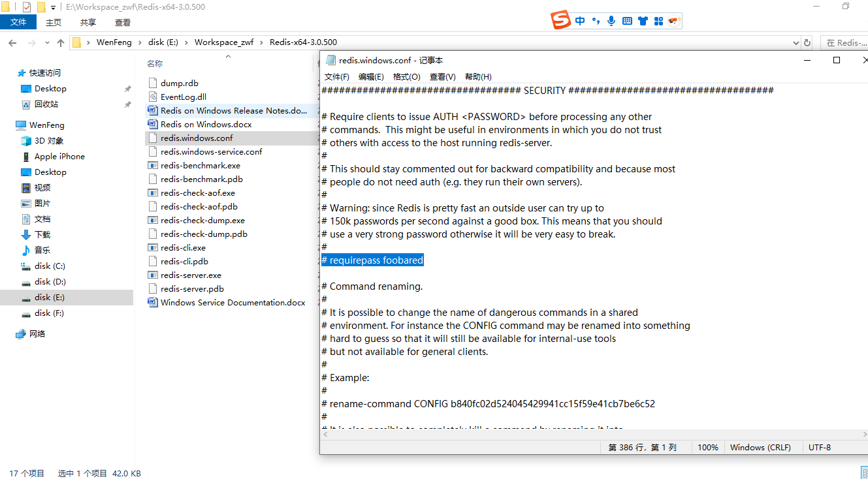Click the search box in Explorer
The image size is (868, 479).
844,42
